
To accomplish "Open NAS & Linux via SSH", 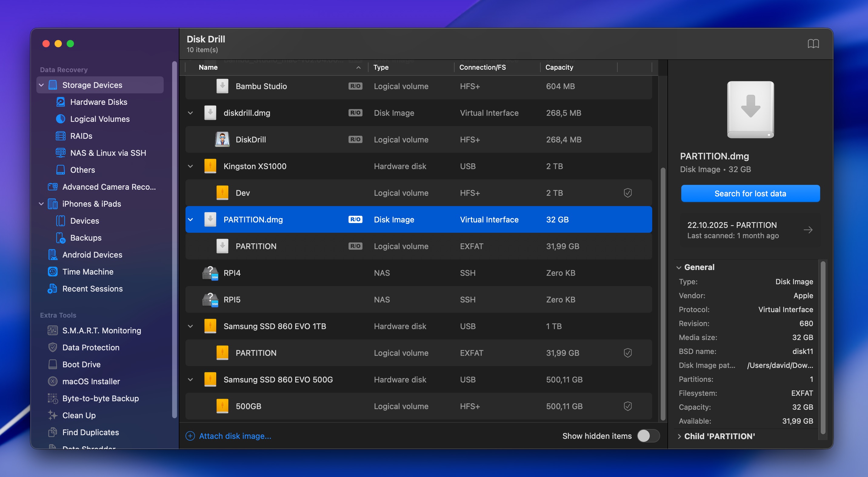I will point(108,153).
